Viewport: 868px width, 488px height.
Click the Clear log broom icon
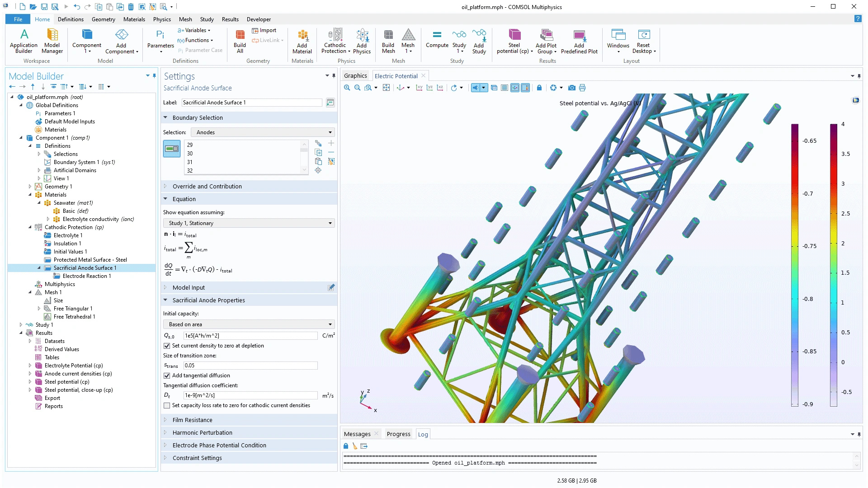pos(355,446)
